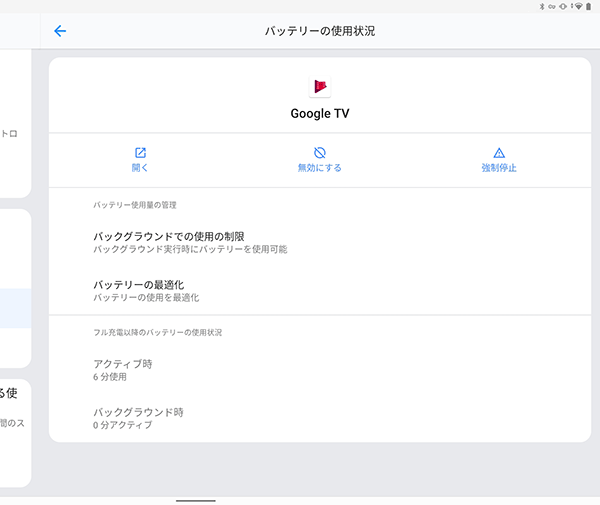This screenshot has width=600, height=505.
Task: Tap the battery status bar icon
Action: pyautogui.click(x=589, y=7)
